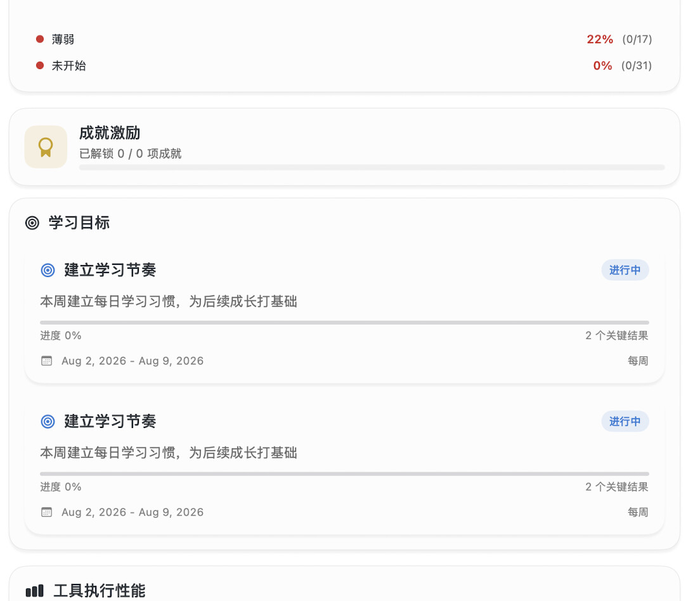Click the achievement unlock progress bar
This screenshot has width=700, height=601.
372,167
